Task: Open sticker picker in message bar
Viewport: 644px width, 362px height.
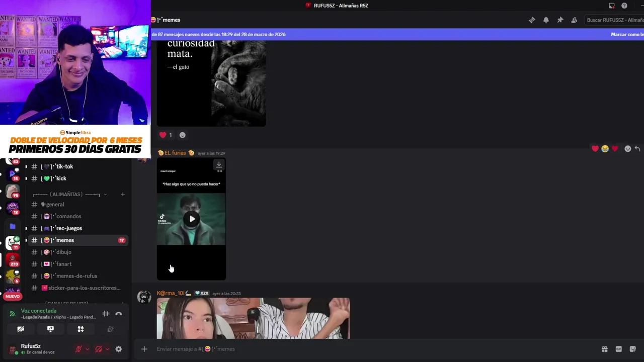Action: click(x=632, y=349)
